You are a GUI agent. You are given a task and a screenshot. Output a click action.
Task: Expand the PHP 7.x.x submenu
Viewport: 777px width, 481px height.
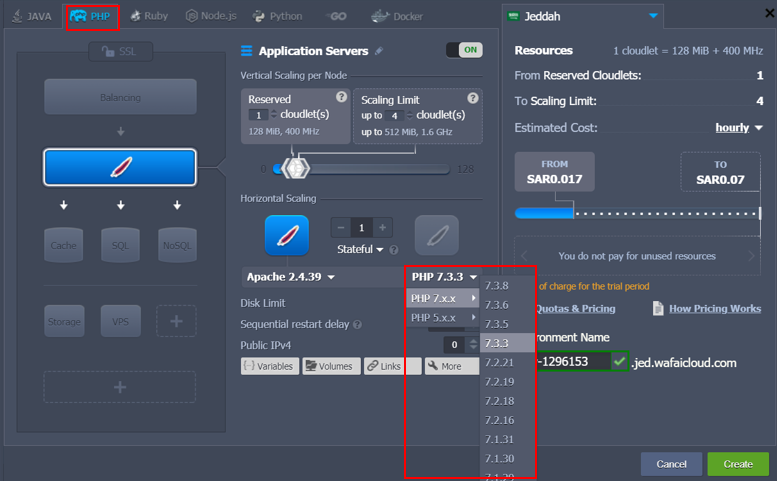[x=443, y=298]
